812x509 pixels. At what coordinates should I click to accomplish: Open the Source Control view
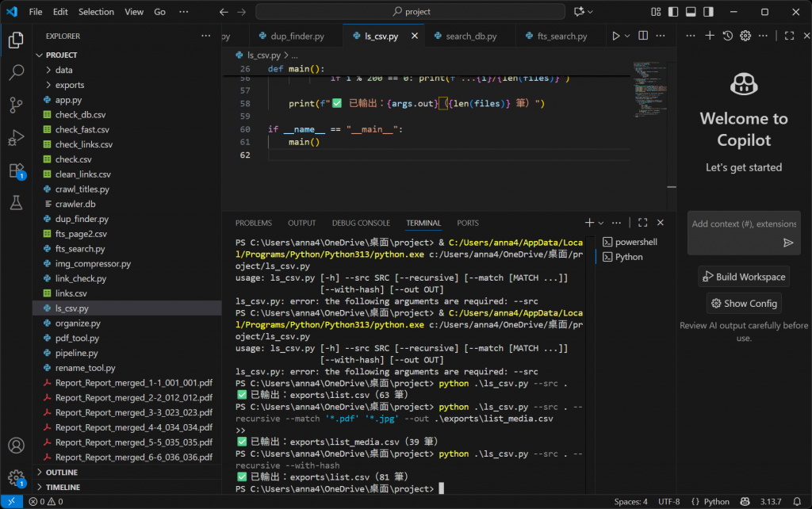(x=16, y=105)
